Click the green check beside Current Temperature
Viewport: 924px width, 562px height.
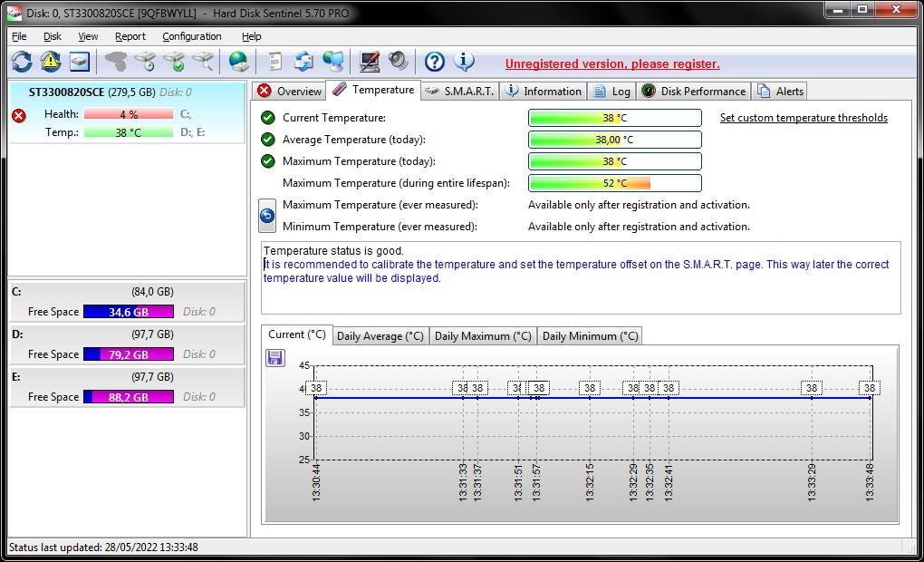pyautogui.click(x=267, y=117)
